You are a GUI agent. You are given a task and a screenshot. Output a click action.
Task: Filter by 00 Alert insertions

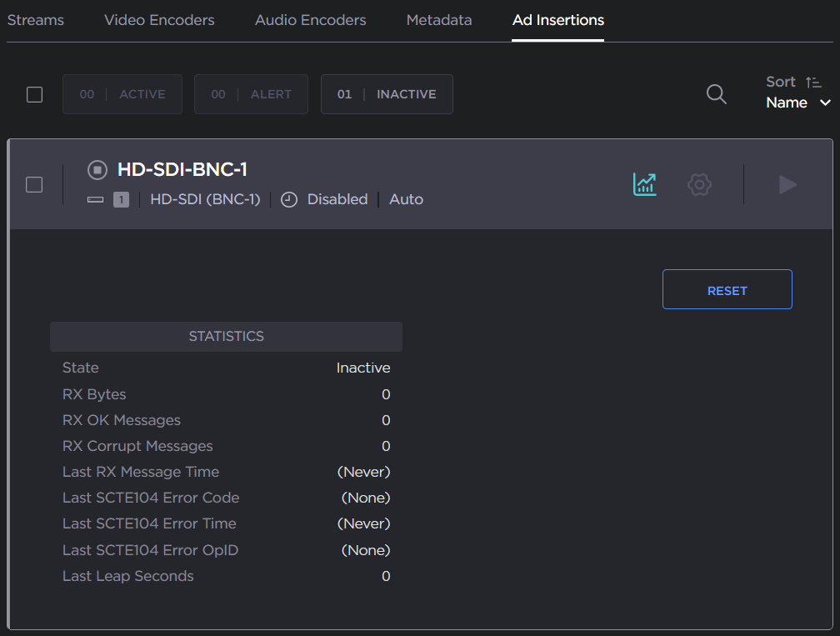click(251, 94)
